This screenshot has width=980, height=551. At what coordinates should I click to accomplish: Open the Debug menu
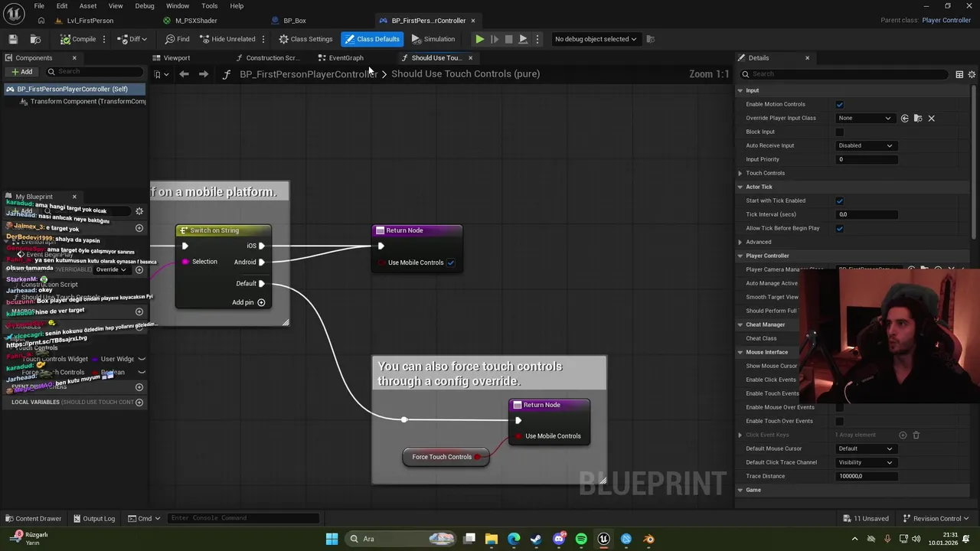pos(144,6)
